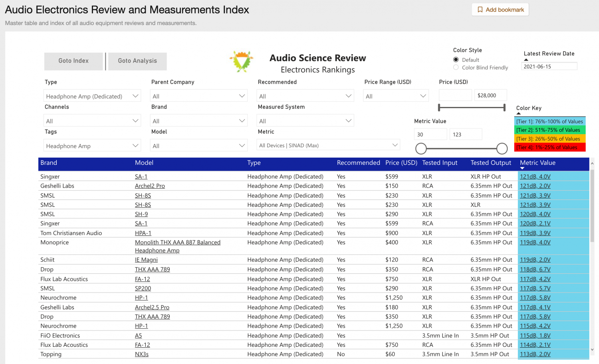Open the HPA-1 model link

[143, 233]
